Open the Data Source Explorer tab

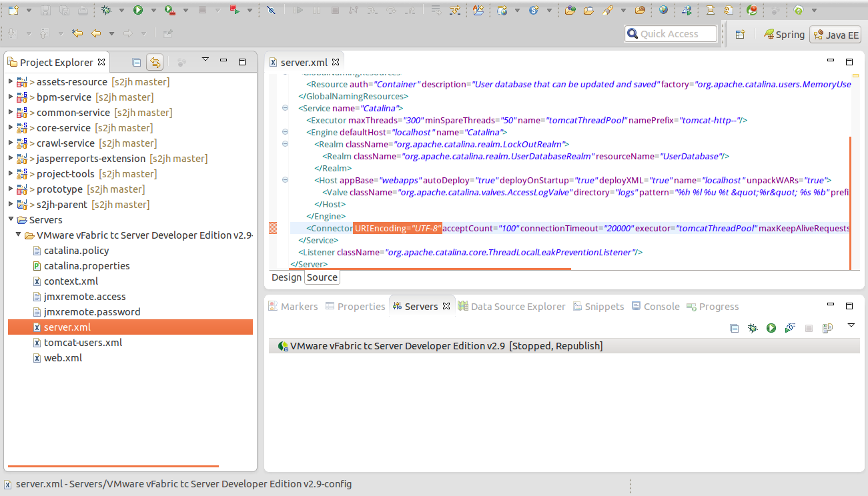(x=512, y=307)
